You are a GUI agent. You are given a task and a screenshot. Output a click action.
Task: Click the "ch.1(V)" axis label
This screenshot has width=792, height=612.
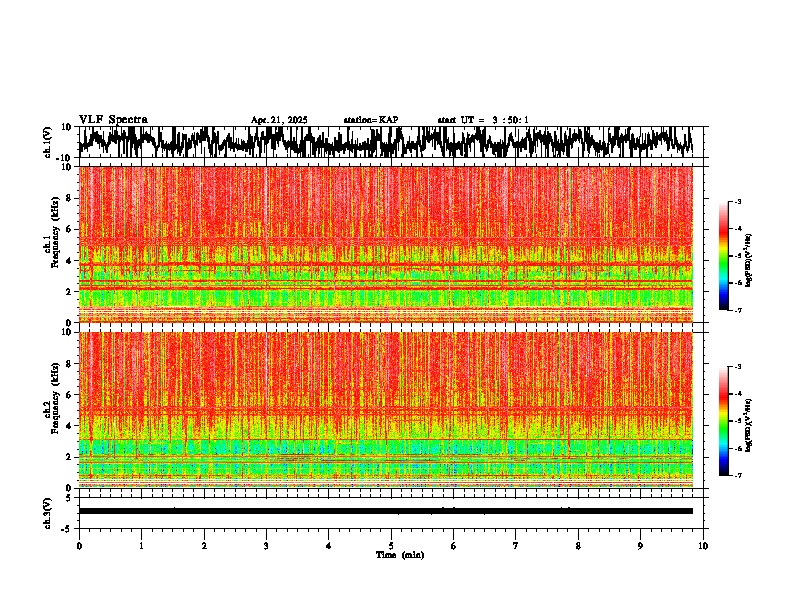pos(49,142)
